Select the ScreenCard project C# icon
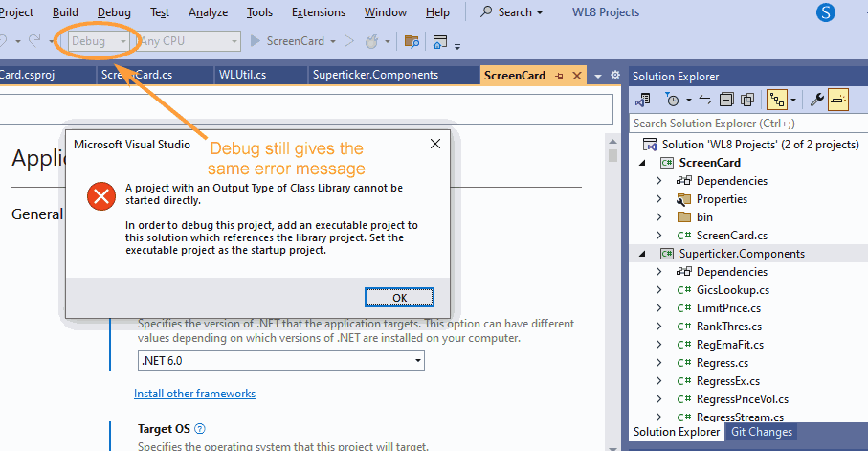 667,163
